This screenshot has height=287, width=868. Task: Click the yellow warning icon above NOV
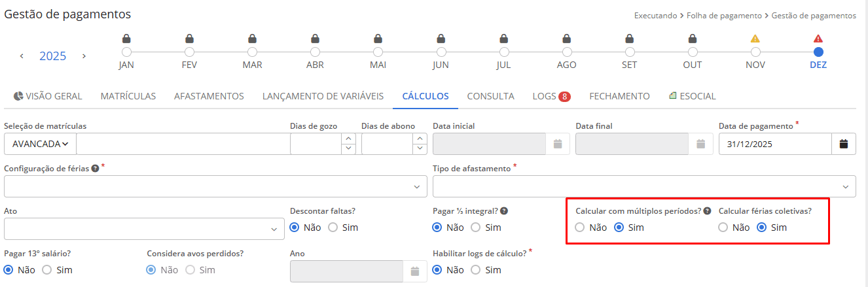pos(755,38)
